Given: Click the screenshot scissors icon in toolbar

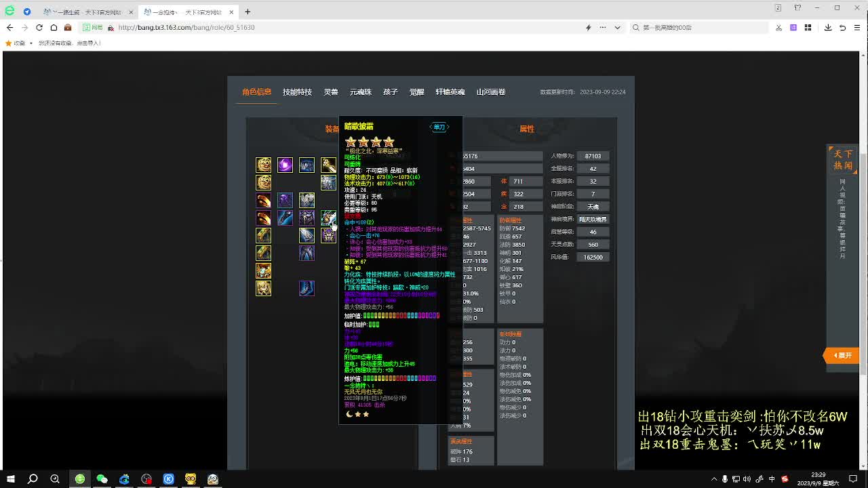Looking at the screenshot, I should (x=778, y=28).
